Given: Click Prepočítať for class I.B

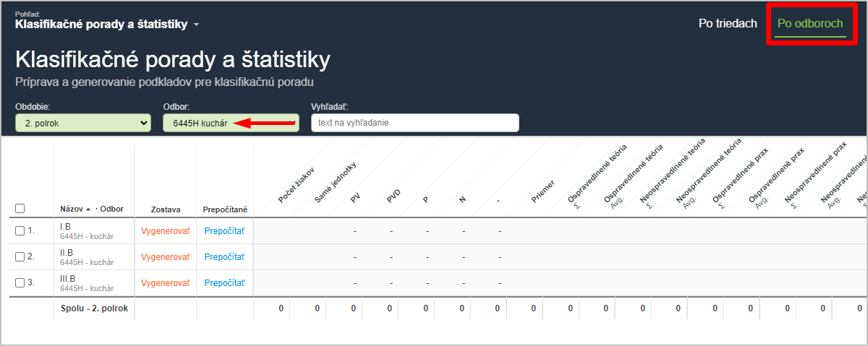Looking at the screenshot, I should click(224, 231).
